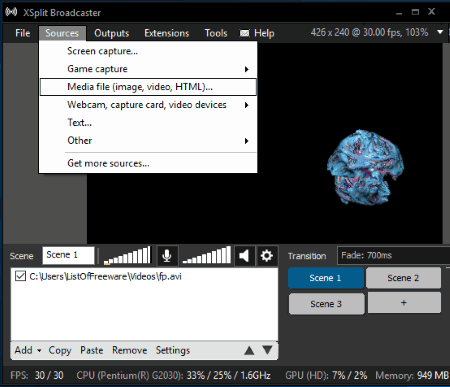Click the envelope icon beside Help
The image size is (450, 387).
pyautogui.click(x=245, y=33)
